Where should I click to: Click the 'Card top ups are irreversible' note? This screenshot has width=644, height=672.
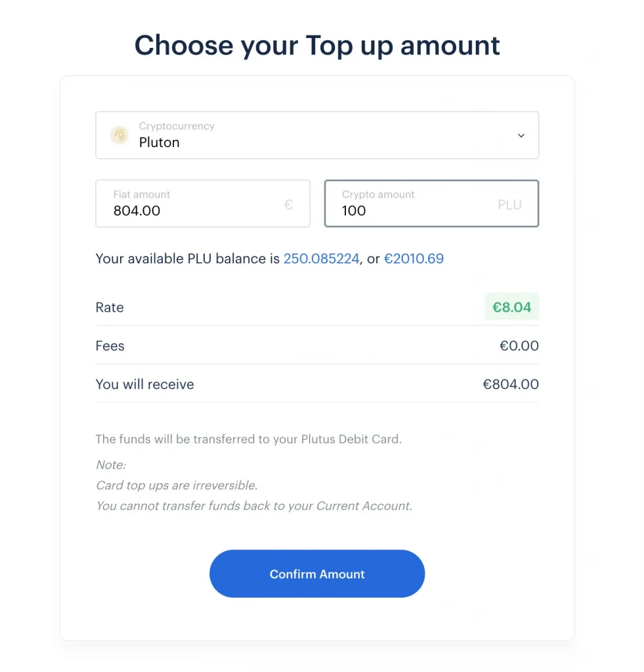coord(177,486)
